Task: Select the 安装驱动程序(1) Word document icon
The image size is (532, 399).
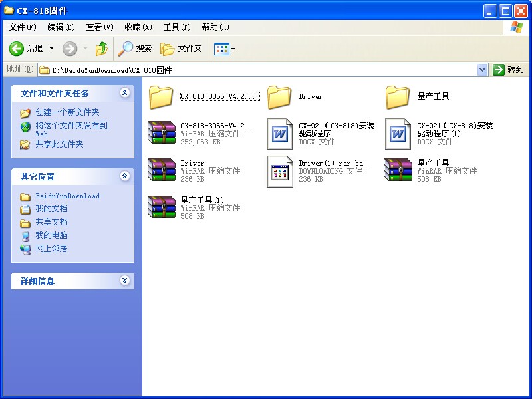Action: [x=398, y=134]
